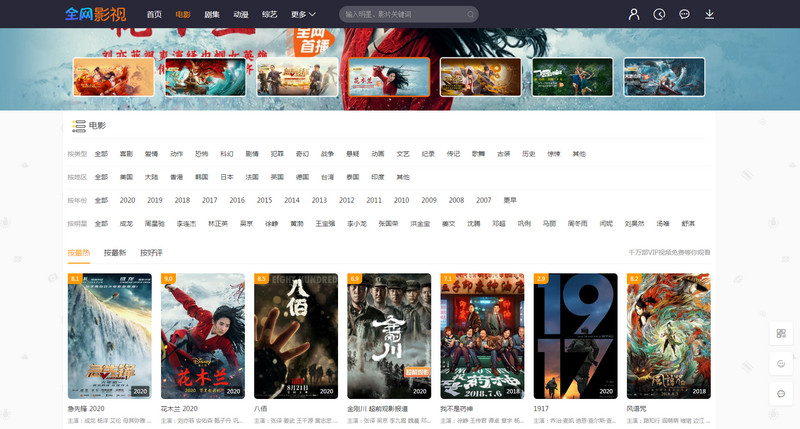Filter by region 大陆
Viewport: 800px width, 429px height.
point(152,177)
